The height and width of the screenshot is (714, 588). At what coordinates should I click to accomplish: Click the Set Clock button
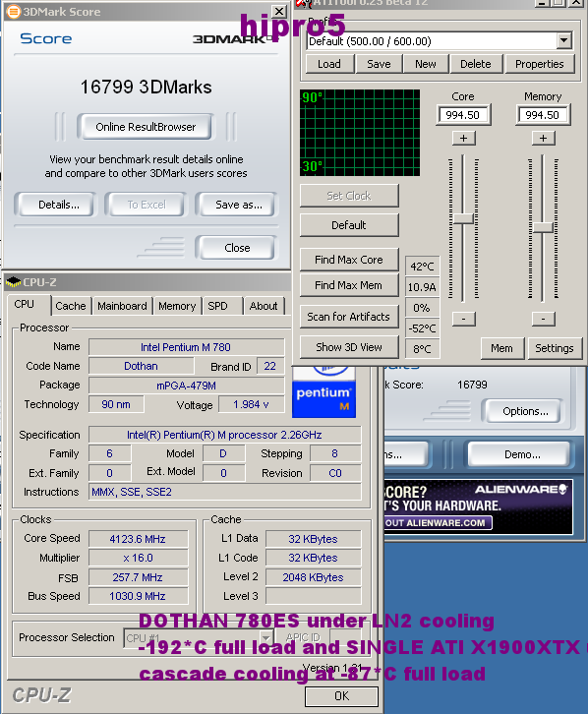[349, 196]
